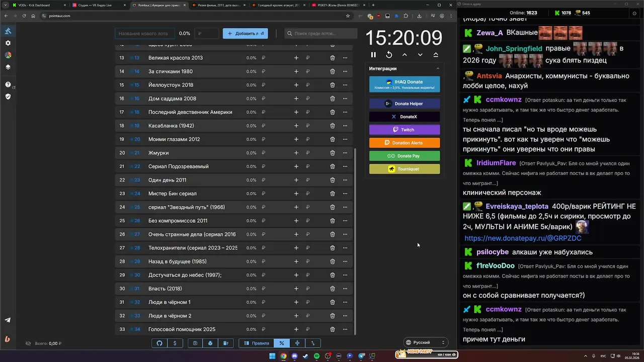
Task: Open the GitHub icon in bottom toolbar
Action: [159, 343]
